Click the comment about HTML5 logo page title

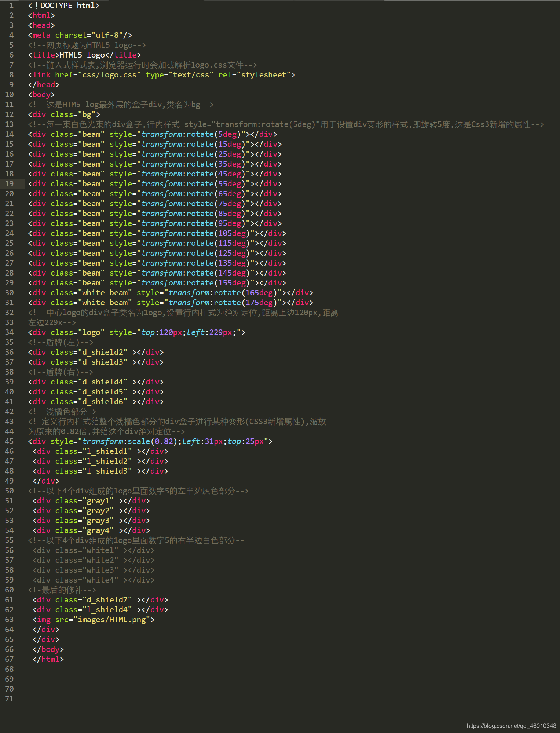[x=87, y=45]
